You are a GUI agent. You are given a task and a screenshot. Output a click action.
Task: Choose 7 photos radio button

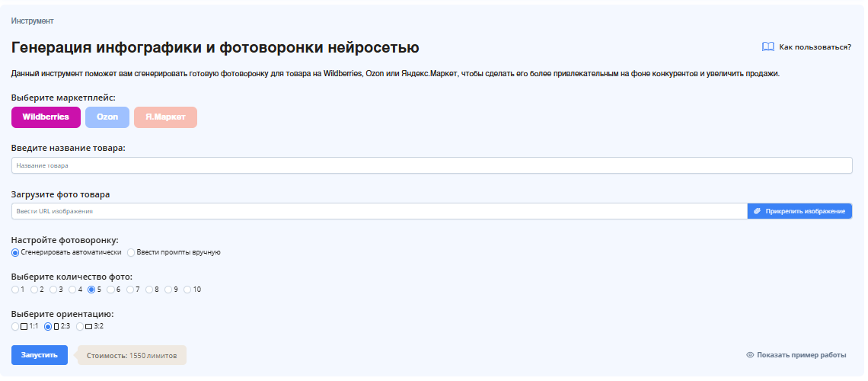[x=130, y=290]
